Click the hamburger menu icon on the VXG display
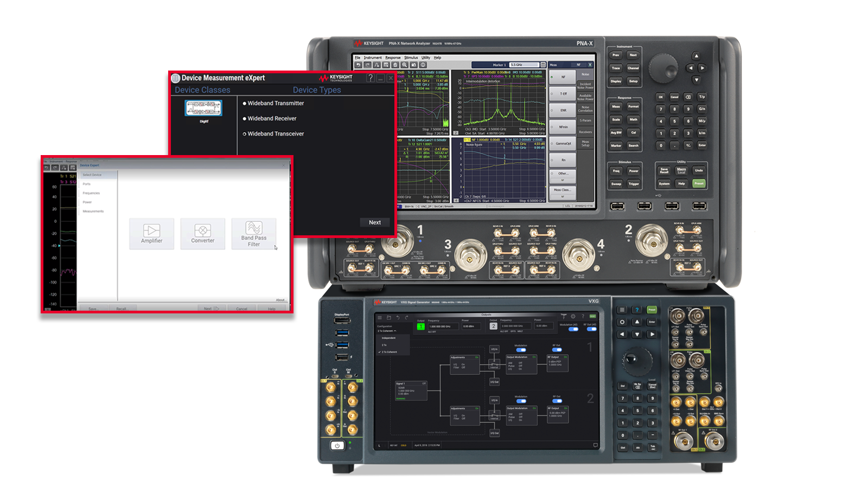Image resolution: width=868 pixels, height=488 pixels. point(380,318)
